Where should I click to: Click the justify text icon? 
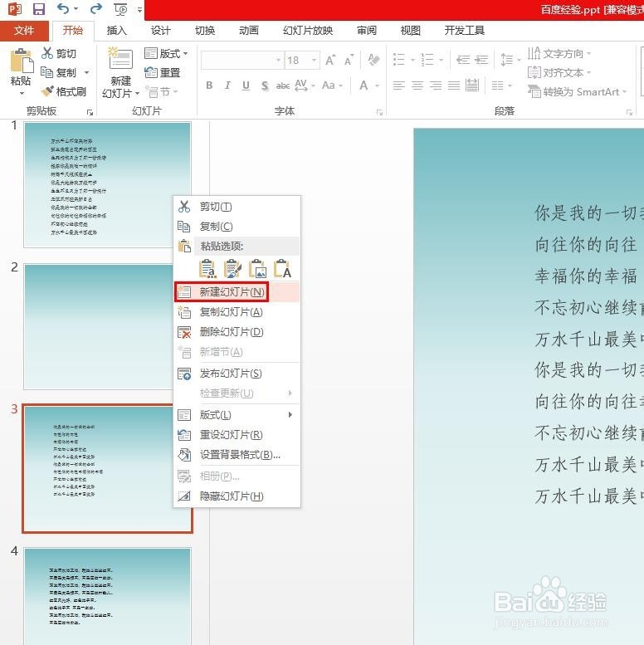click(x=454, y=86)
